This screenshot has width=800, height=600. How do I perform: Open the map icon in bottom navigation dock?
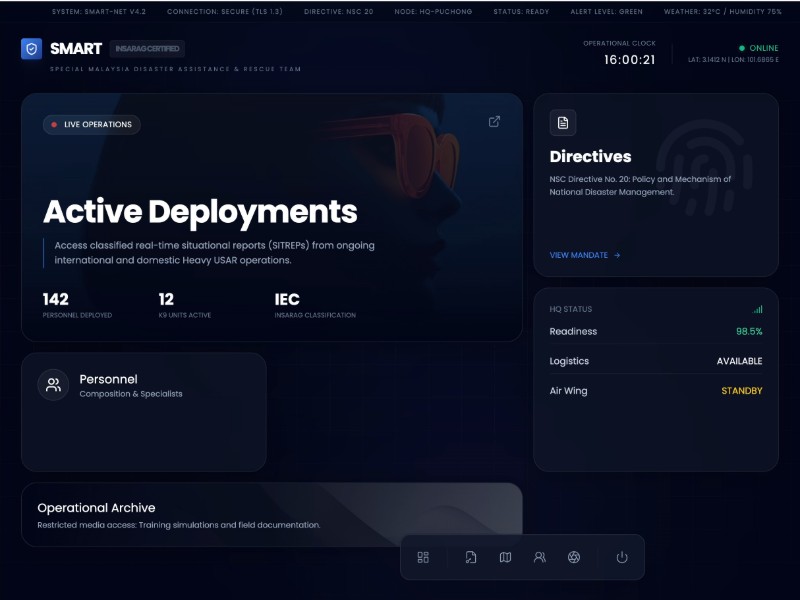506,558
